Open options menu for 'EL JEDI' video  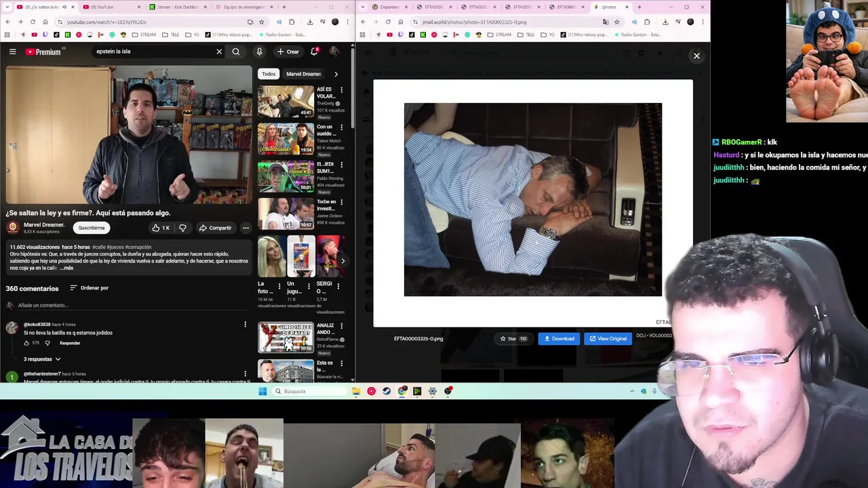tap(341, 165)
